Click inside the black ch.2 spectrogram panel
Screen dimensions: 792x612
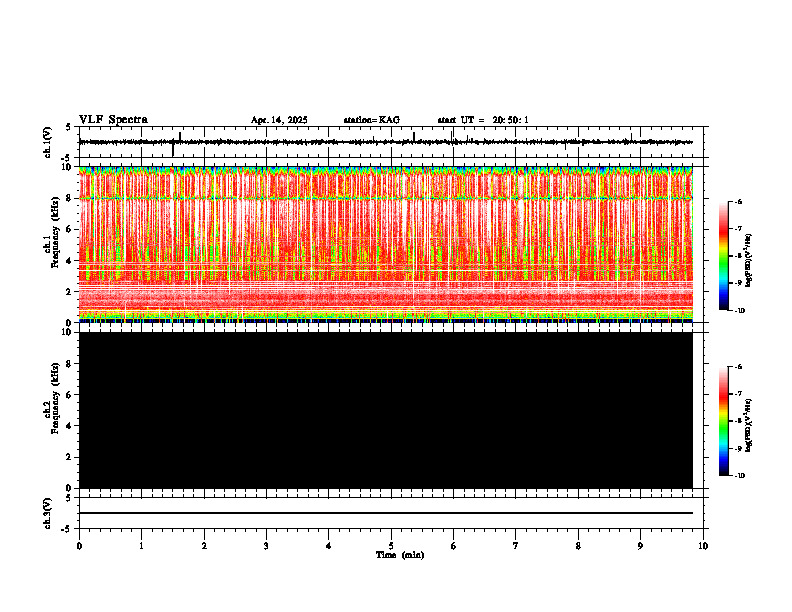tap(385, 410)
